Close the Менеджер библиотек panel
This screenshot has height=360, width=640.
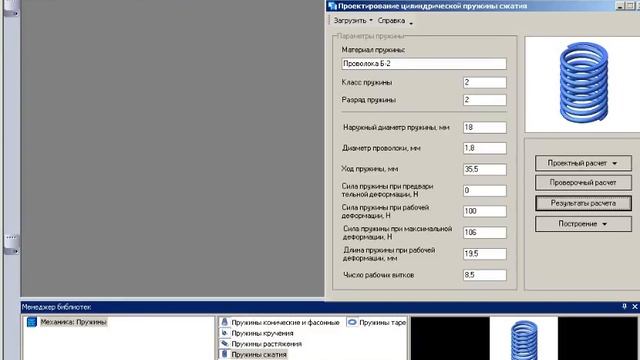(x=635, y=307)
